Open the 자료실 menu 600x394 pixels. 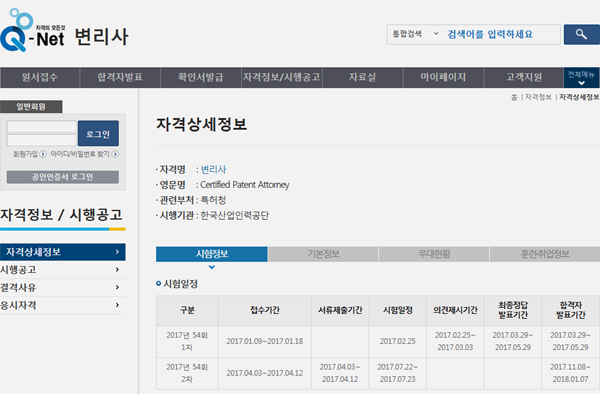362,77
